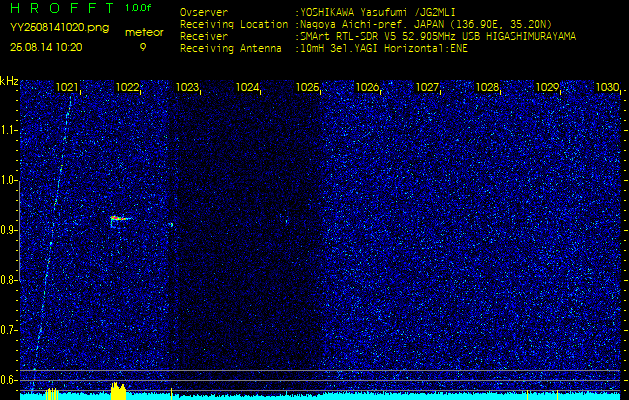Click the 0.8 kHz axis label

8,280
